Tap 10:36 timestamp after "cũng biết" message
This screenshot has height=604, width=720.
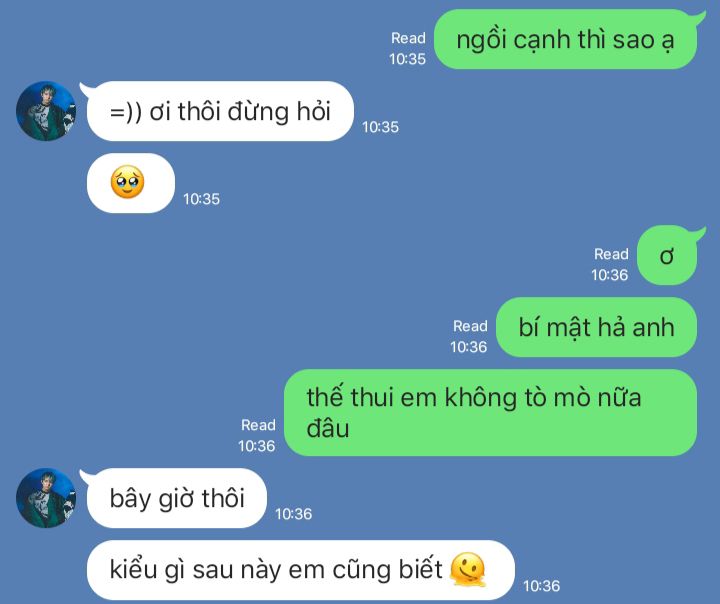541,586
